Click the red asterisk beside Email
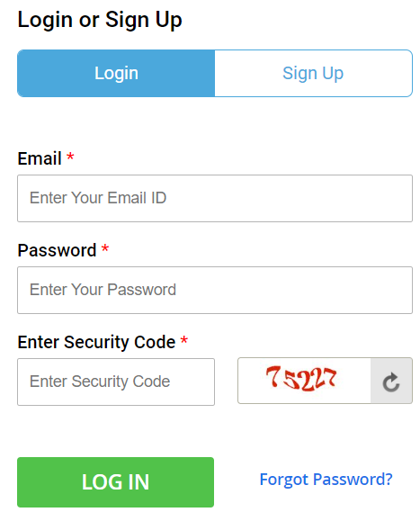 70,157
